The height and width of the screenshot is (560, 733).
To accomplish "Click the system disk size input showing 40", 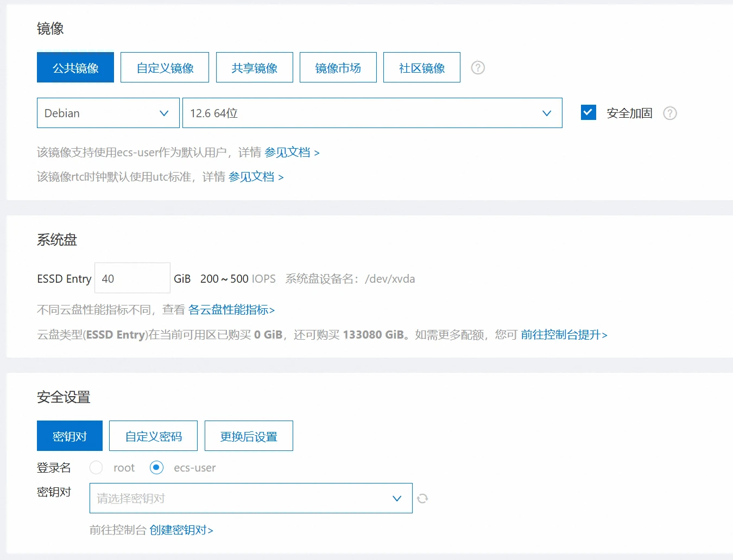I will pos(132,278).
